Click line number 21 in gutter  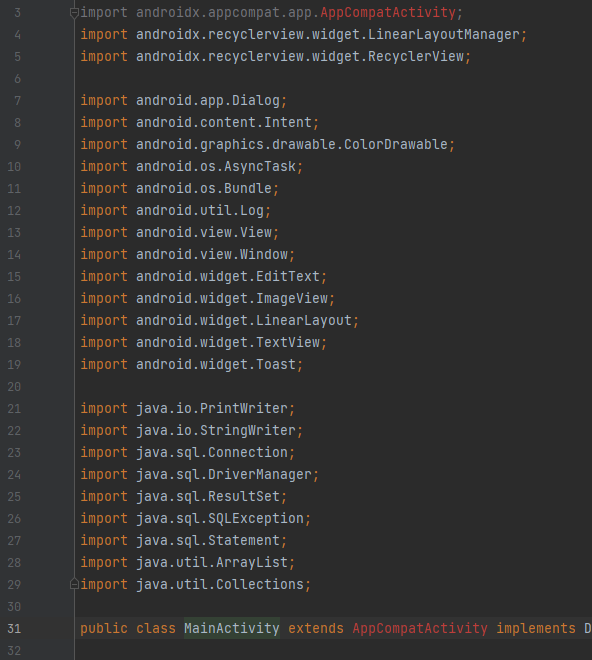14,408
